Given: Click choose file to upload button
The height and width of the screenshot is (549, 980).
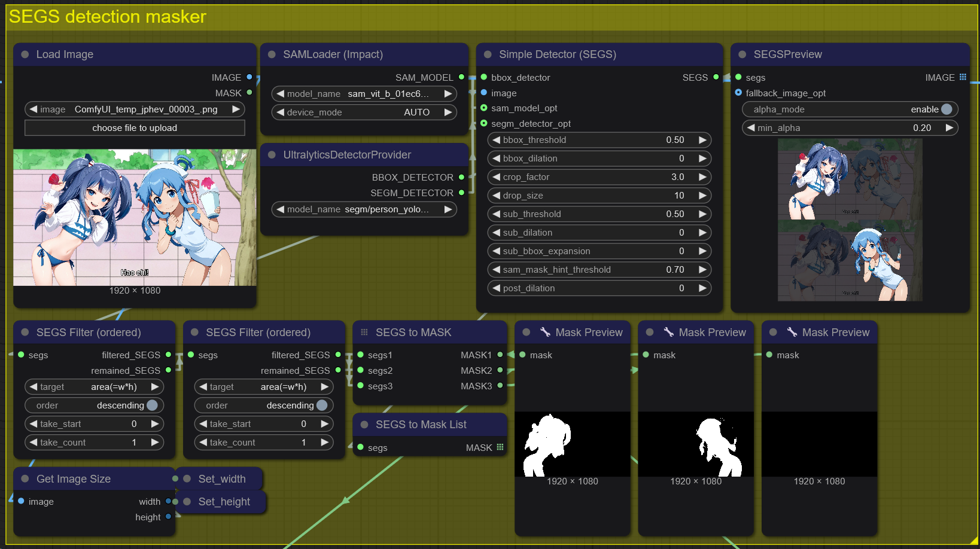Looking at the screenshot, I should (135, 128).
